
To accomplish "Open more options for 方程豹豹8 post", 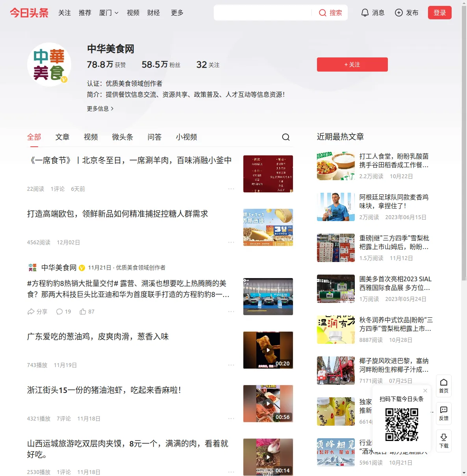I will (231, 312).
